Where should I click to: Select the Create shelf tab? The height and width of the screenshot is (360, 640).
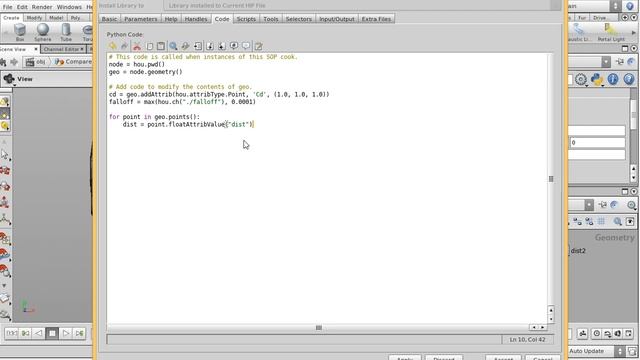[x=11, y=18]
